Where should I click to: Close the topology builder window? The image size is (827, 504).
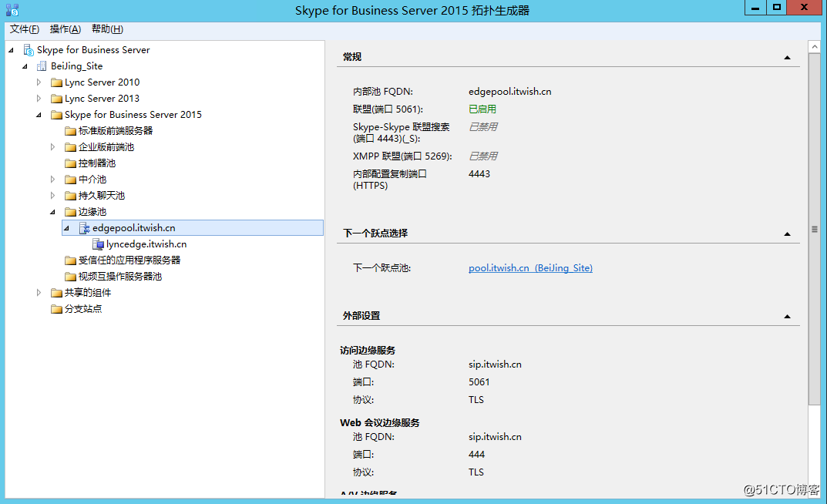[805, 8]
